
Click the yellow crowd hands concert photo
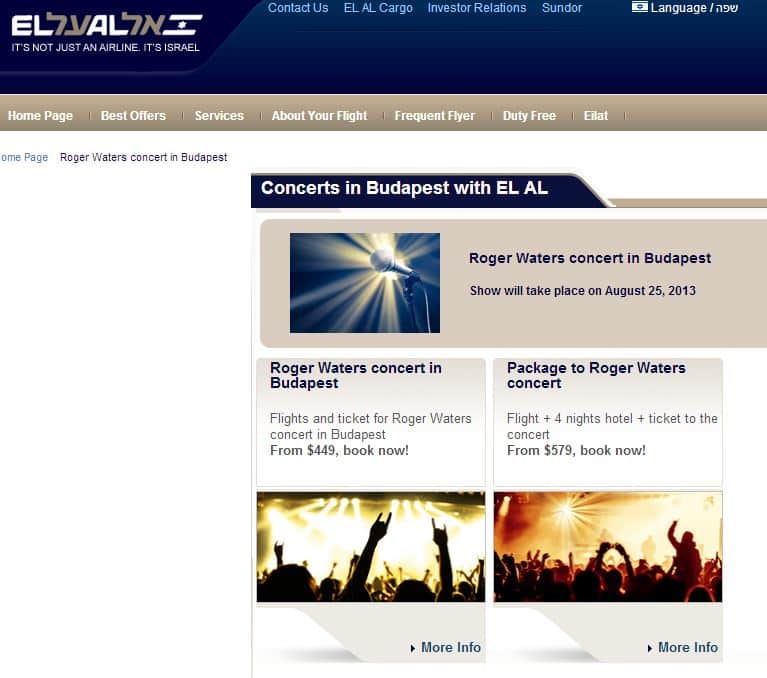click(371, 547)
